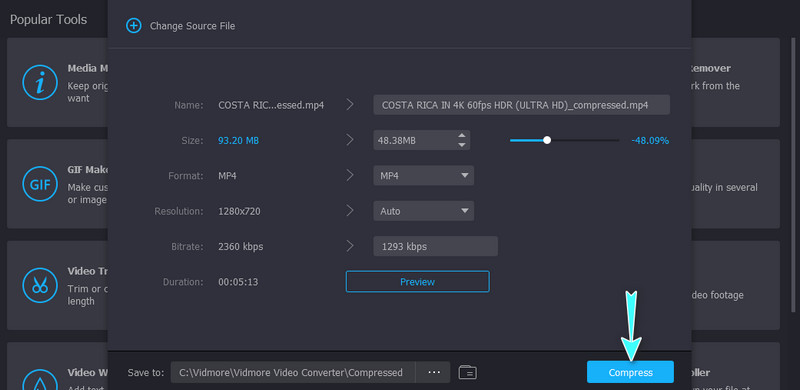Click the 2360 kbps source bitrate
The width and height of the screenshot is (800, 390).
pos(241,246)
